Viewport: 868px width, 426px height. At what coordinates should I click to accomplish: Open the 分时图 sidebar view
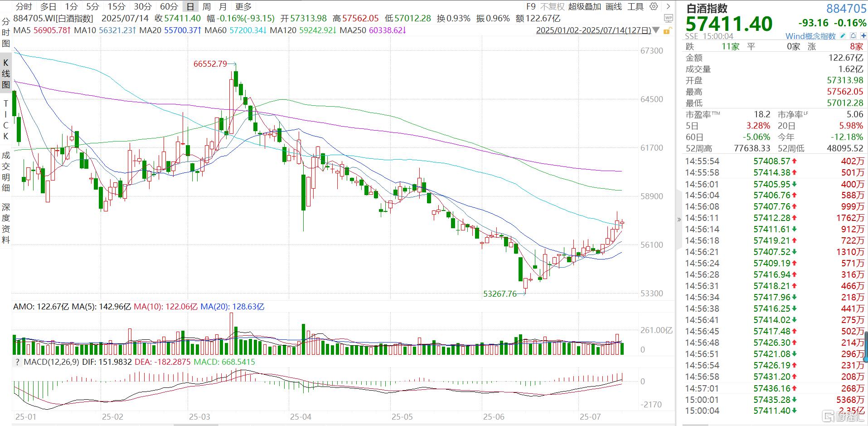[x=6, y=32]
